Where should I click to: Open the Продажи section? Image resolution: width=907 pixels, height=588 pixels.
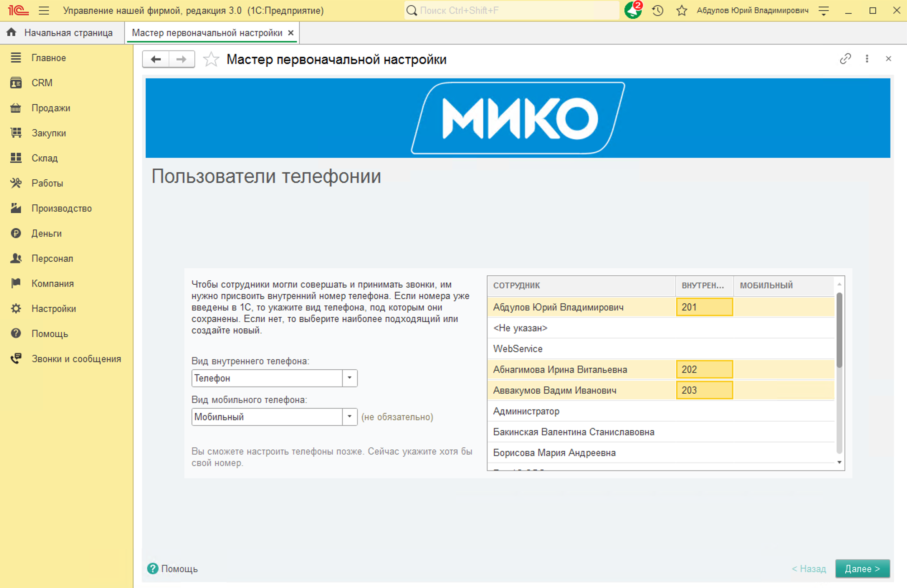pos(50,108)
